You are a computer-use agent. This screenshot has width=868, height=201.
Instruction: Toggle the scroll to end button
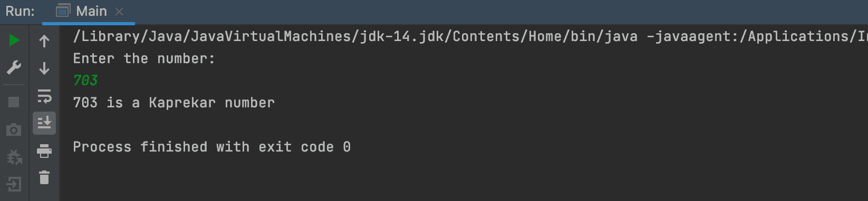coord(44,123)
